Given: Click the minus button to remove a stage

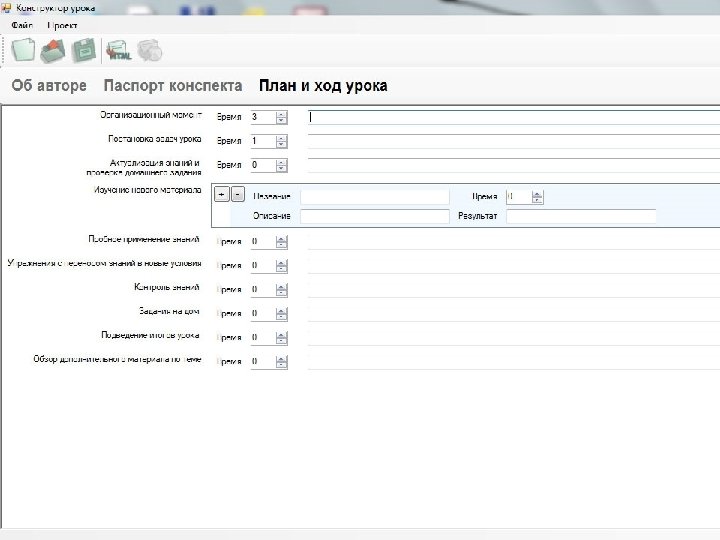Looking at the screenshot, I should point(237,194).
